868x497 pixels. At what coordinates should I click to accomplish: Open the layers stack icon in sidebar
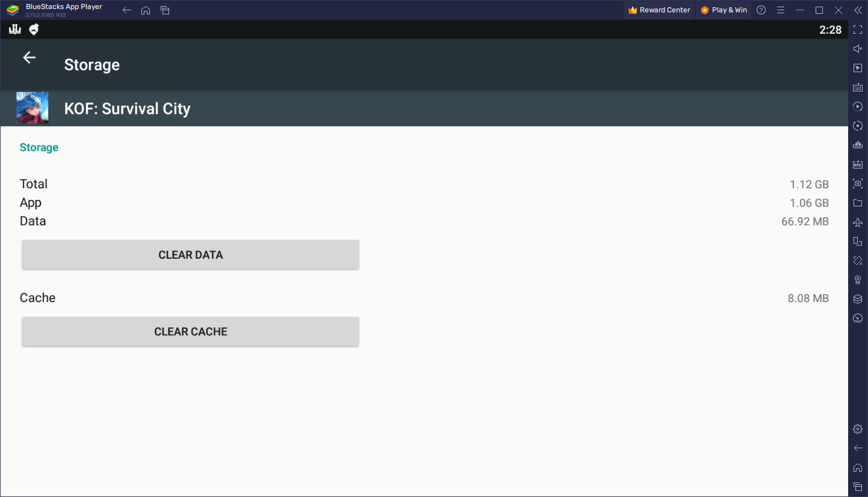click(858, 299)
